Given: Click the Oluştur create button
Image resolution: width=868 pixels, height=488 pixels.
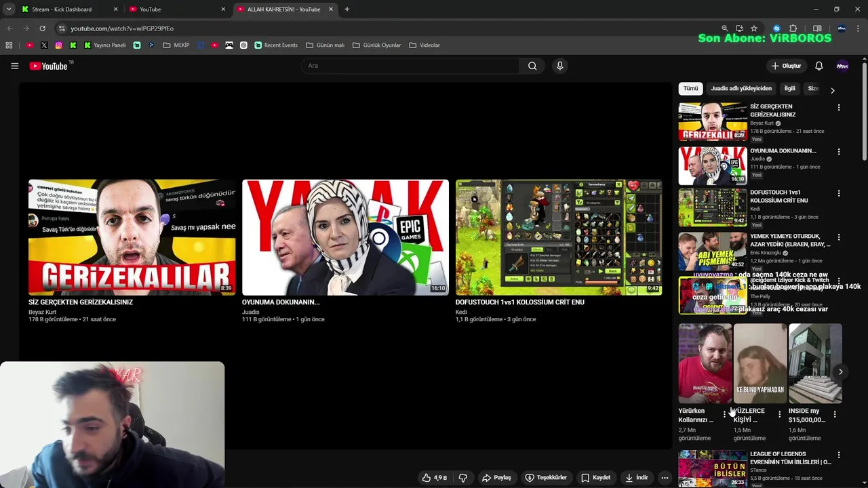Looking at the screenshot, I should [786, 66].
